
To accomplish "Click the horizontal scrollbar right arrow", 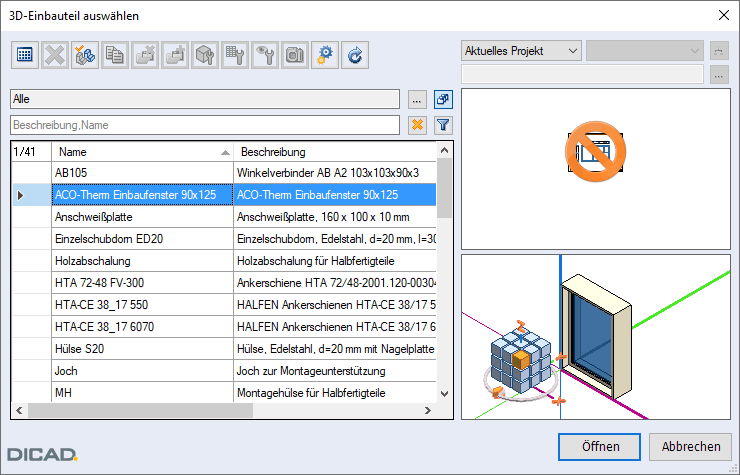I will (428, 410).
